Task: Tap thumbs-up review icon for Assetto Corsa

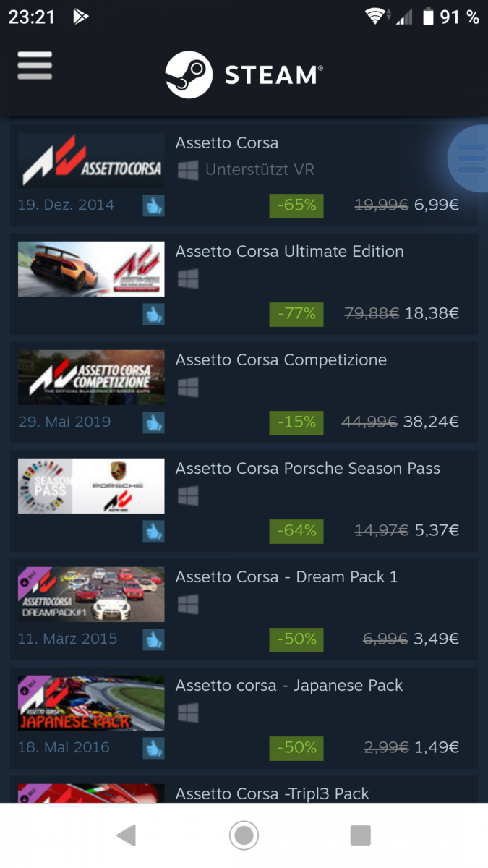Action: tap(153, 205)
